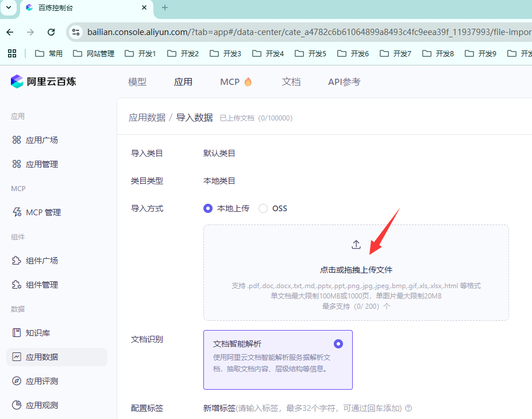The height and width of the screenshot is (419, 532).
Task: Click the help icon beside 新增标签
Action: coord(408,408)
